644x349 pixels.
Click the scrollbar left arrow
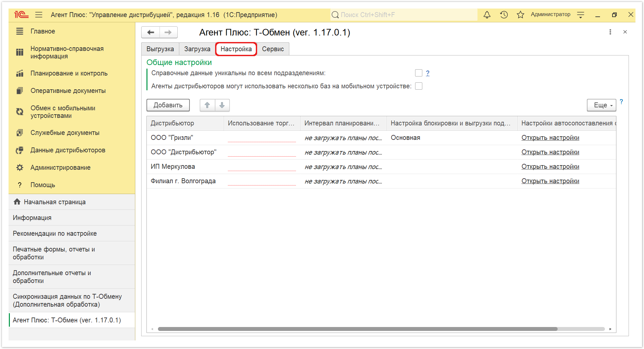[x=152, y=329]
